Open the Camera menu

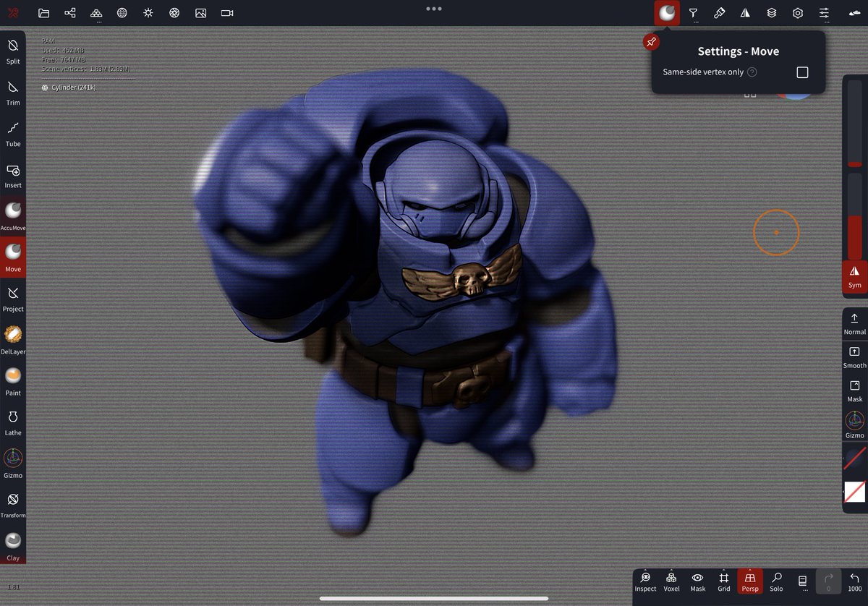pos(227,12)
